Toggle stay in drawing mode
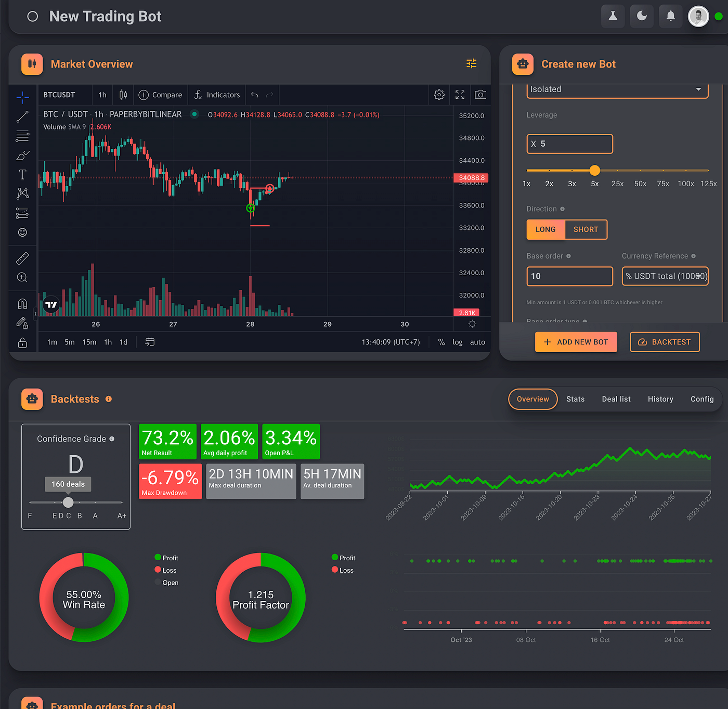 pos(22,323)
